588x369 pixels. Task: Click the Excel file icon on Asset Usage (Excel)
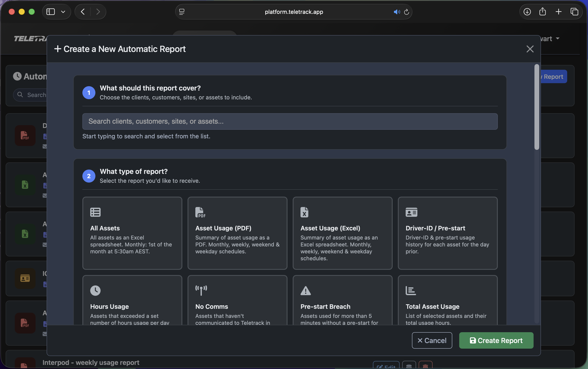(x=304, y=212)
